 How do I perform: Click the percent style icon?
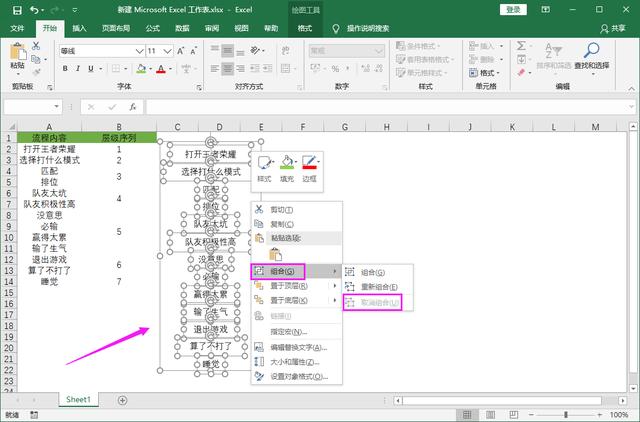point(335,69)
